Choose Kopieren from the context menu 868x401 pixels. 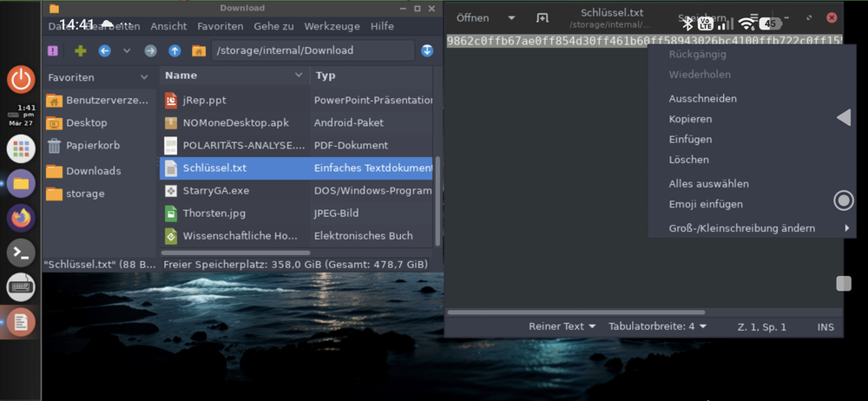point(690,119)
